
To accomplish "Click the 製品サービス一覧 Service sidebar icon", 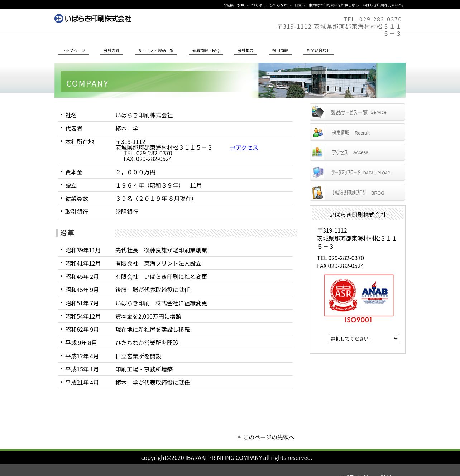I will tap(318, 112).
